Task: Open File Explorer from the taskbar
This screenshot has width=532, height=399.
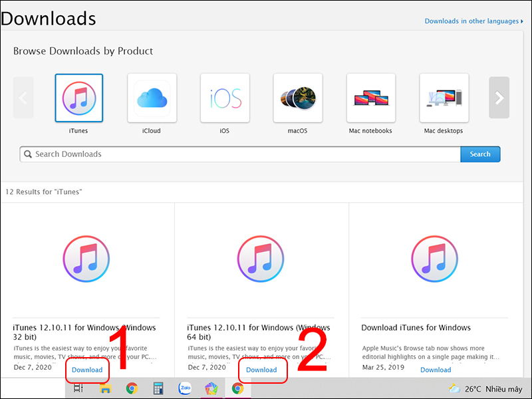Action: click(x=106, y=388)
